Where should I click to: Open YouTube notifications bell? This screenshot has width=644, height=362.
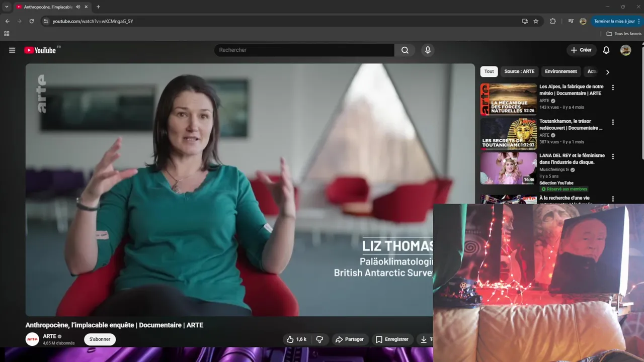(x=606, y=50)
